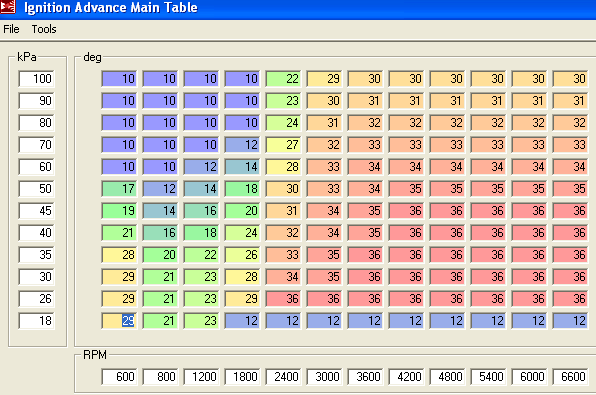Click cell 32 at 80 kPa, 5400 RPM
The height and width of the screenshot is (395, 596).
coord(488,123)
